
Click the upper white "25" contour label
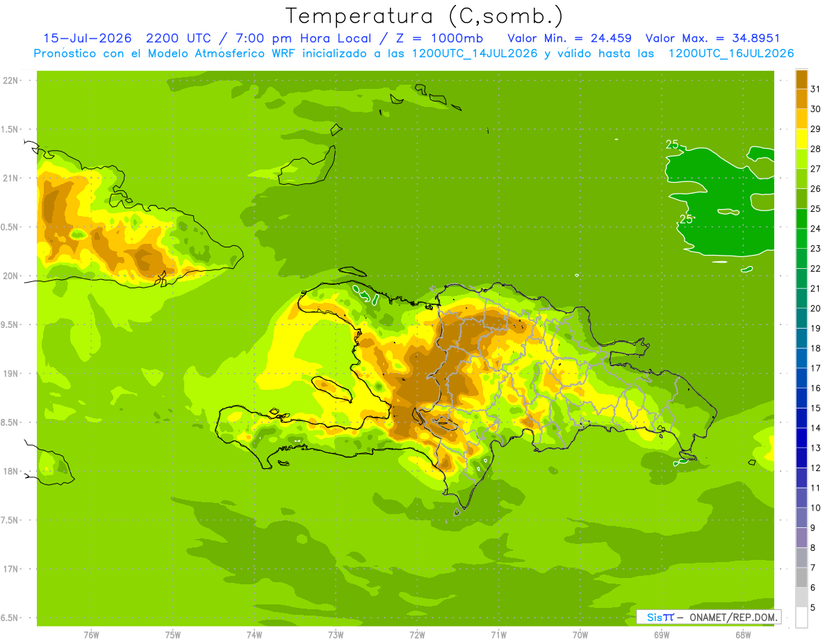coord(672,145)
